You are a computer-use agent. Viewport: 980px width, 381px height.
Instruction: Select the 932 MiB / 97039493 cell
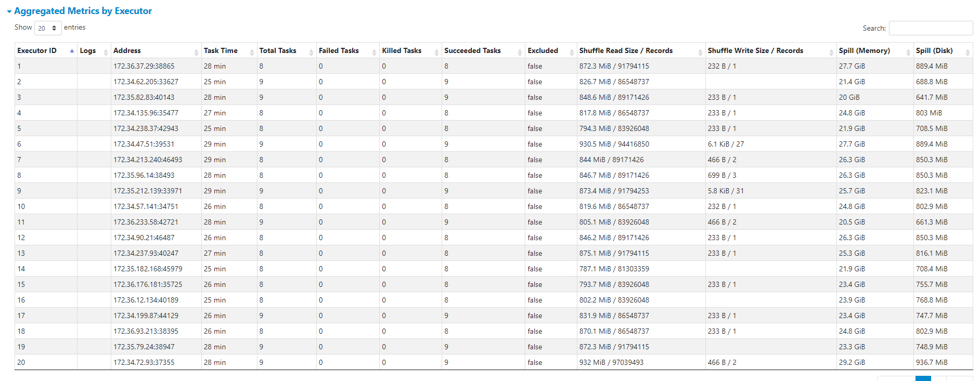[x=611, y=362]
